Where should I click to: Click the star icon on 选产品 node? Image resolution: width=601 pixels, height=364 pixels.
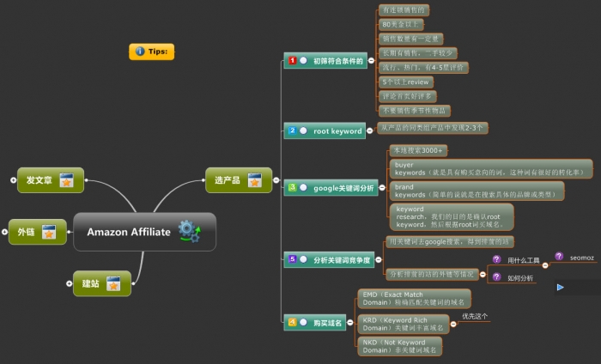[x=254, y=180]
